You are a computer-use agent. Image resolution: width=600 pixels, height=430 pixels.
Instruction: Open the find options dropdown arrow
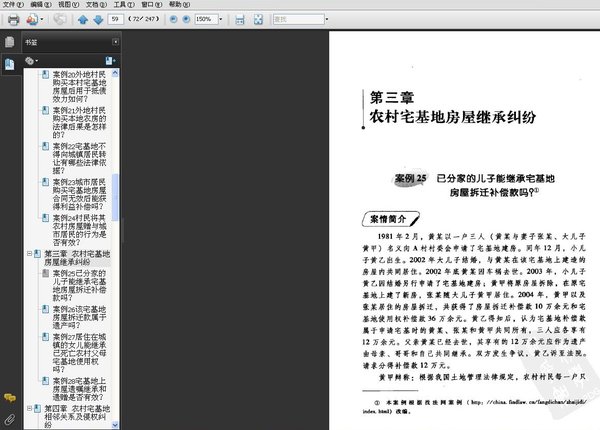[327, 19]
